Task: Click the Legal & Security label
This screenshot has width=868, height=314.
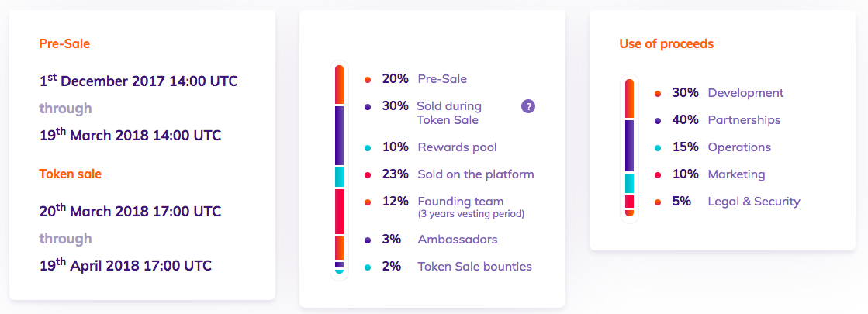Action: pyautogui.click(x=754, y=202)
